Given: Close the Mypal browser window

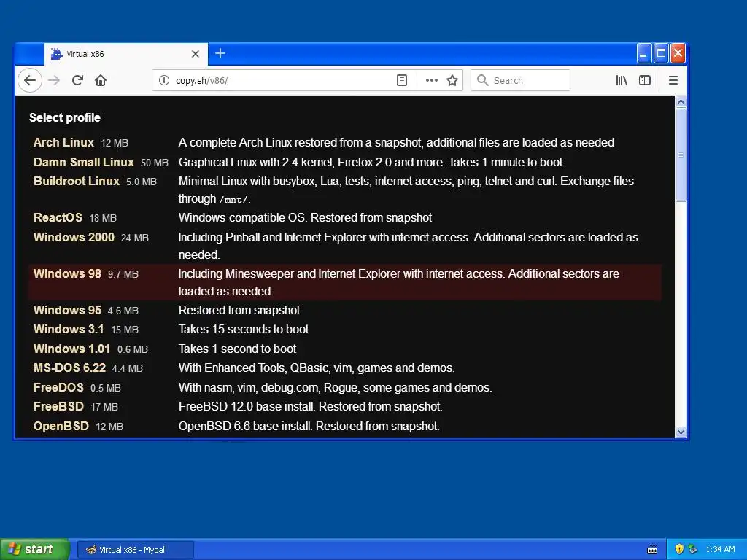Looking at the screenshot, I should (678, 53).
